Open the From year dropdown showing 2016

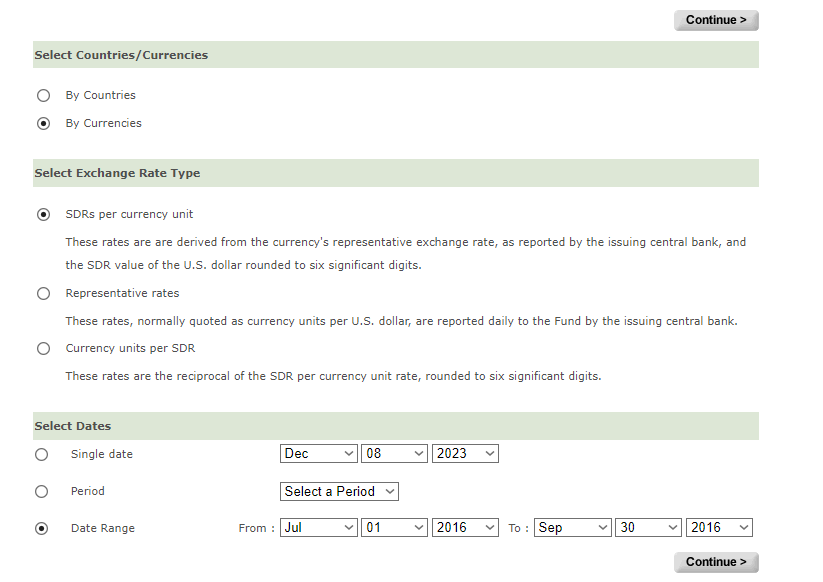[x=465, y=527]
